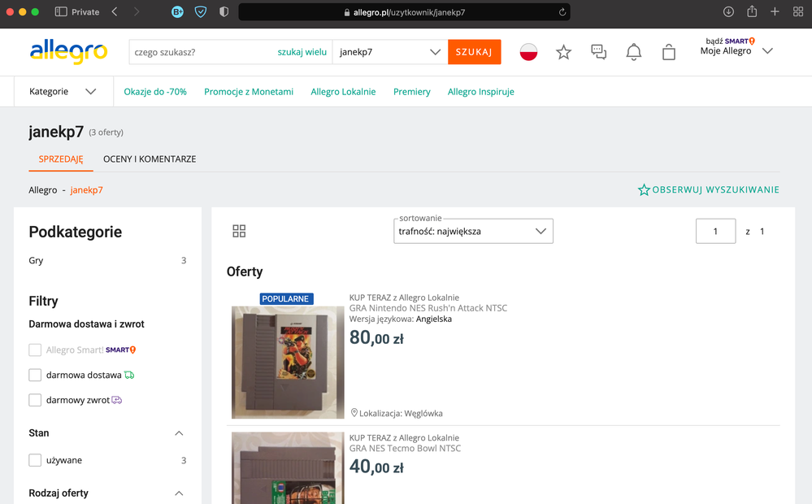Click the Polish flag language icon

[528, 52]
